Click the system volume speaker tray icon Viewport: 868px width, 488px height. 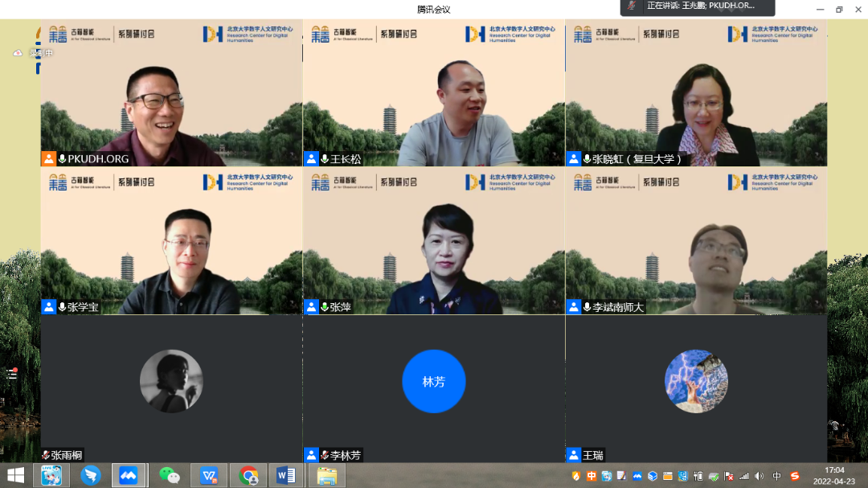click(x=759, y=476)
